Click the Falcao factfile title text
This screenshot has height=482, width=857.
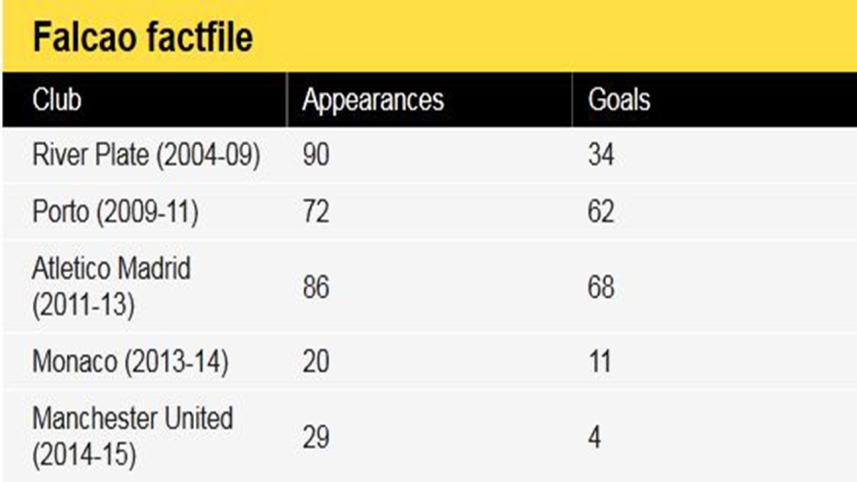(143, 37)
